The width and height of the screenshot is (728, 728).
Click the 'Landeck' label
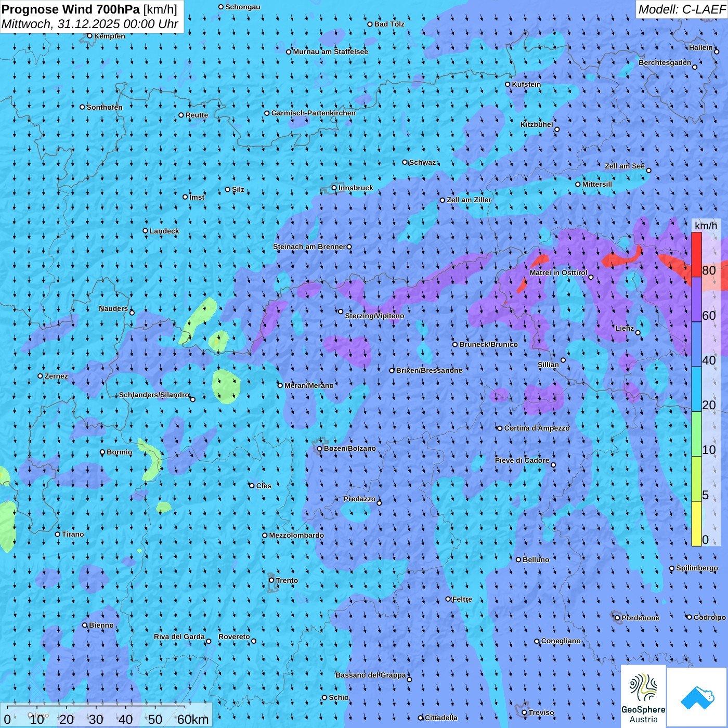164,231
